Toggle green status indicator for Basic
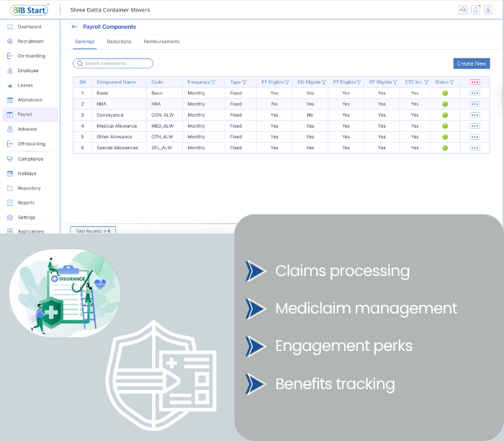 point(445,93)
